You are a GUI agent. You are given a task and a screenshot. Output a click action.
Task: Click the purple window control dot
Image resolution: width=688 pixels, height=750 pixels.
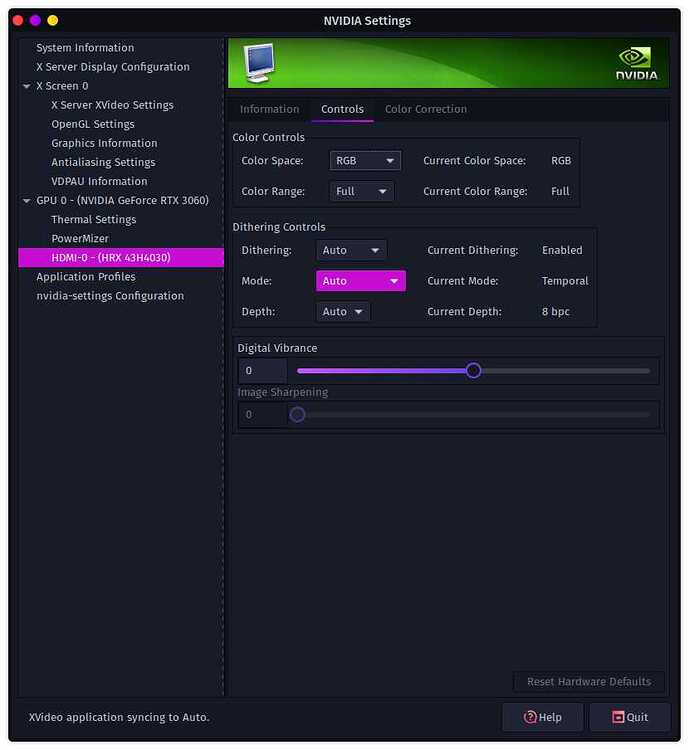click(x=35, y=20)
